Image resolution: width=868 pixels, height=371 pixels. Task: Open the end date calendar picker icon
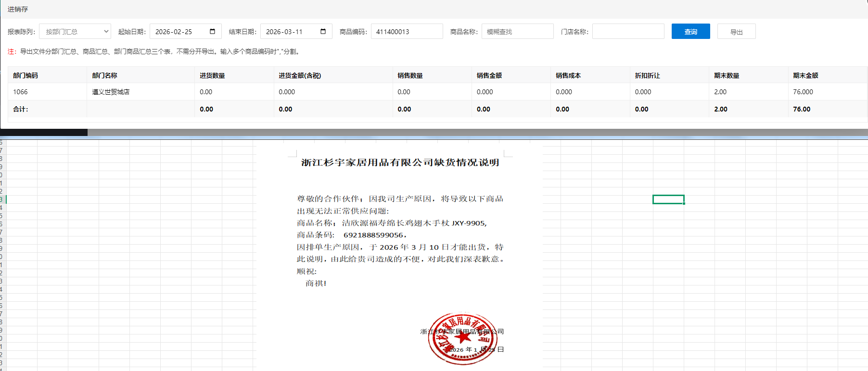[323, 32]
